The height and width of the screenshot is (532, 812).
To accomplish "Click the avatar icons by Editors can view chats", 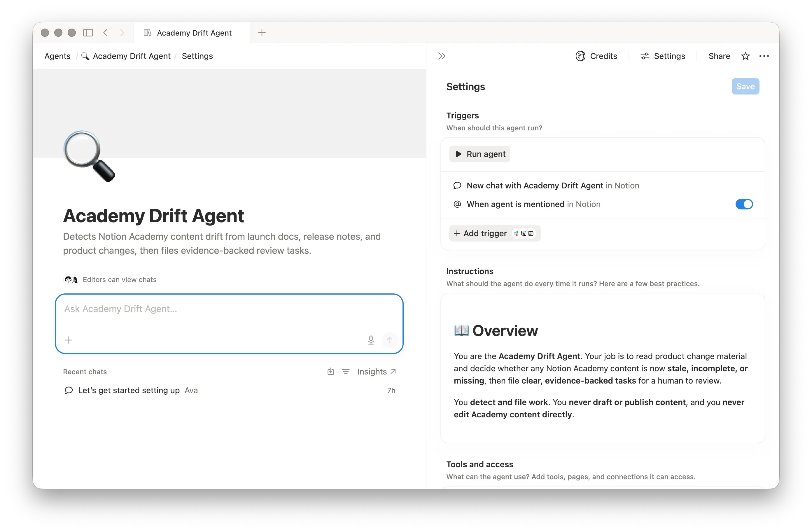I will tap(71, 279).
